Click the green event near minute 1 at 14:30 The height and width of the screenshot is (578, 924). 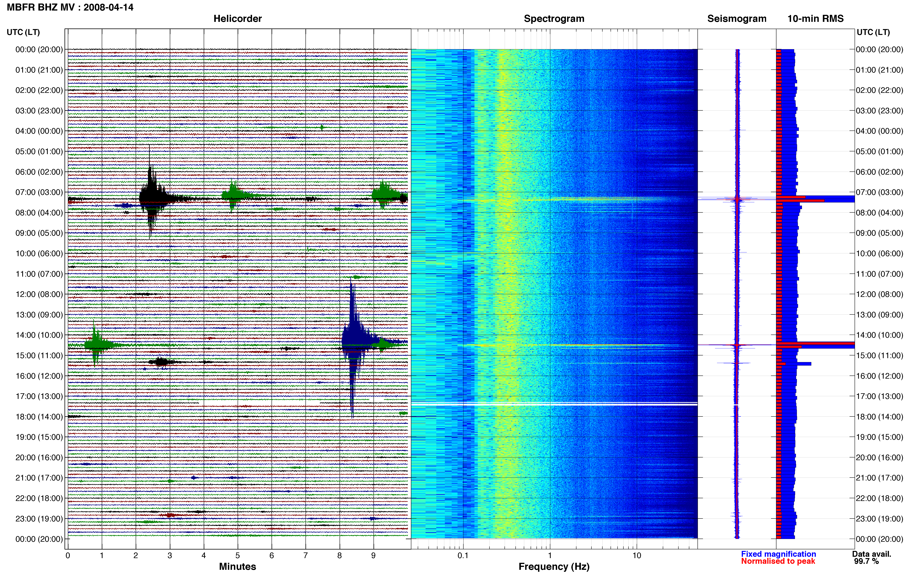pyautogui.click(x=96, y=345)
